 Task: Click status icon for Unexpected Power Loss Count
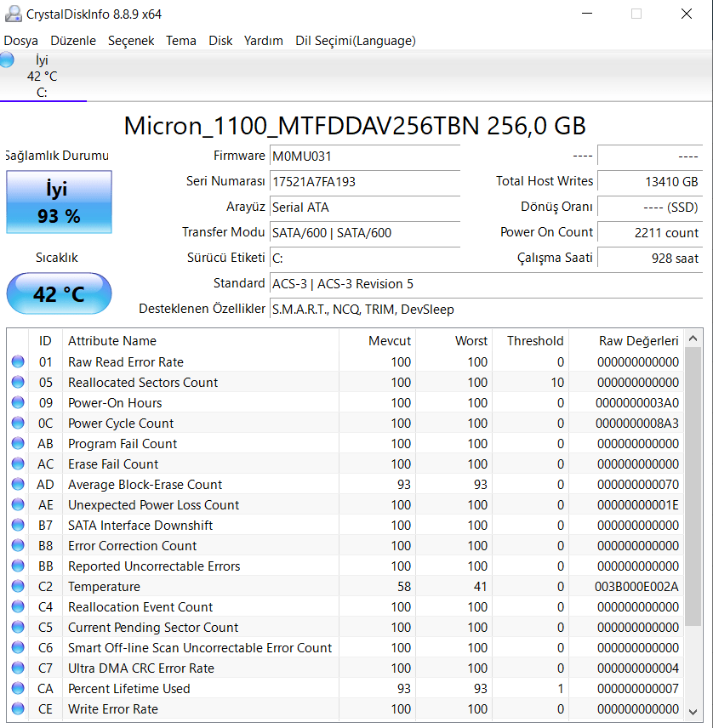point(18,504)
